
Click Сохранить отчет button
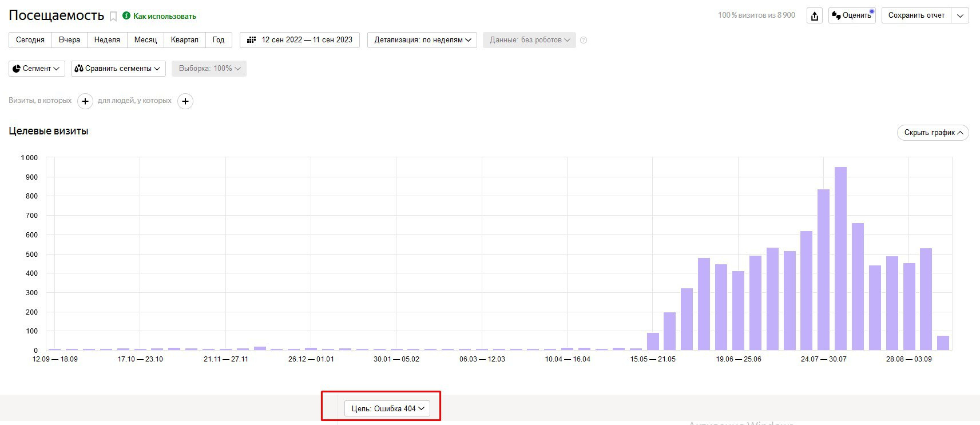tap(916, 15)
